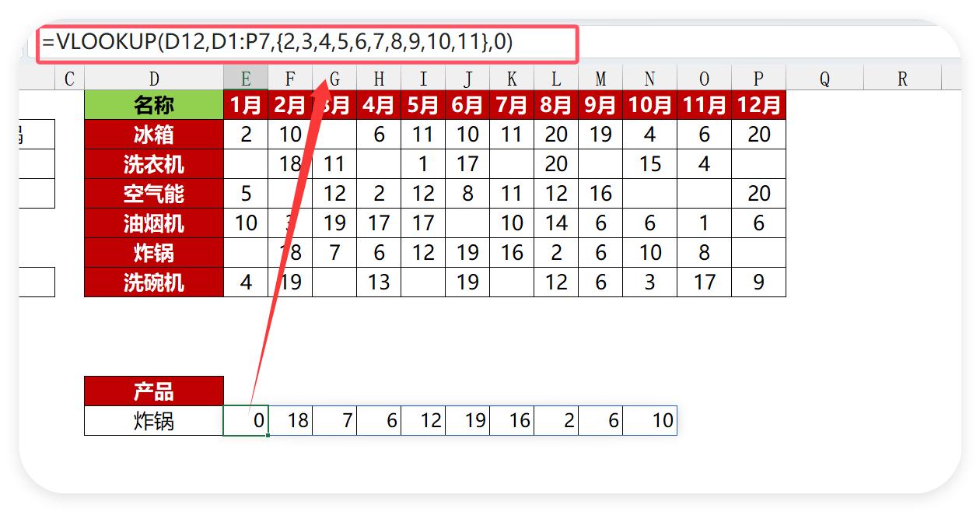Click result cell 10 in lookup row
The width and height of the screenshot is (980, 512).
[x=650, y=421]
